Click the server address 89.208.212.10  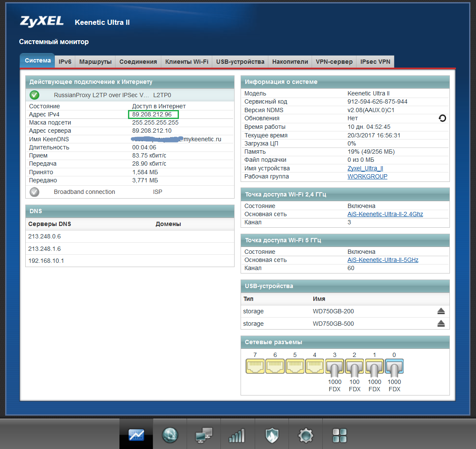[x=152, y=131]
